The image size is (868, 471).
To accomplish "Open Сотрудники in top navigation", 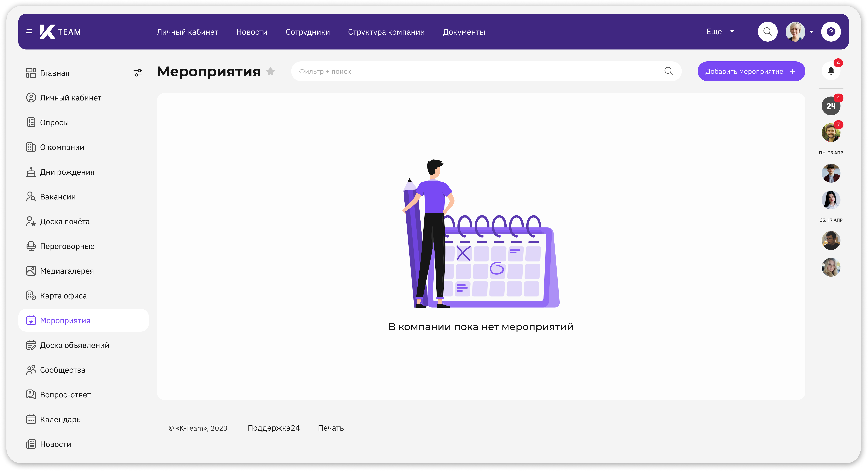I will pos(308,32).
